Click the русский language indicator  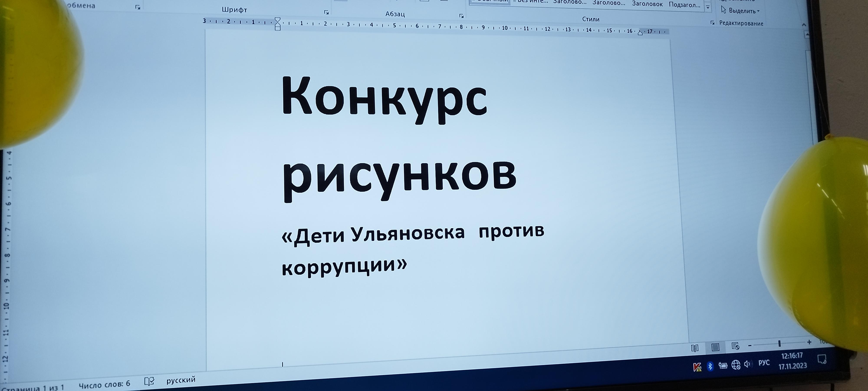[181, 380]
